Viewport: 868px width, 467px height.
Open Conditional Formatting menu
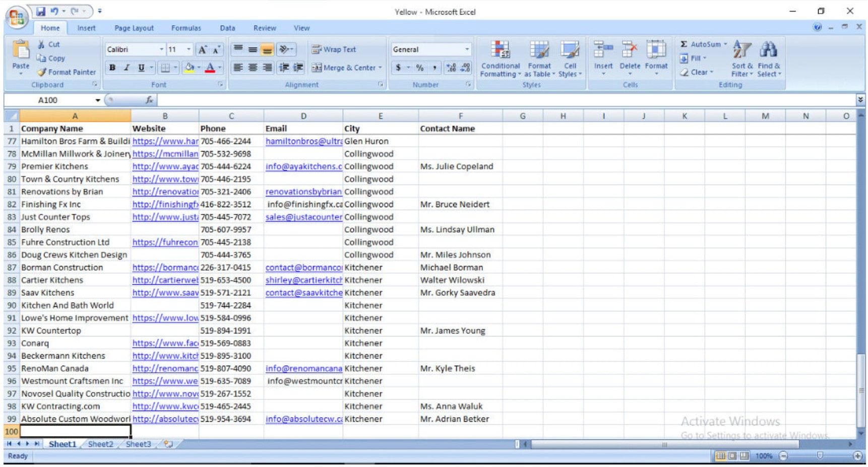500,59
